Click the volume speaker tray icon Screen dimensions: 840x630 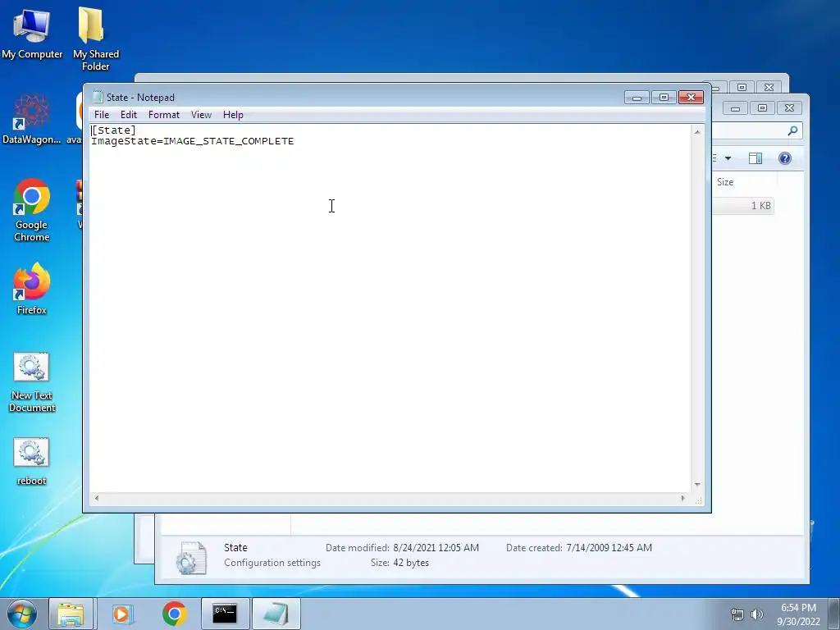tap(757, 614)
